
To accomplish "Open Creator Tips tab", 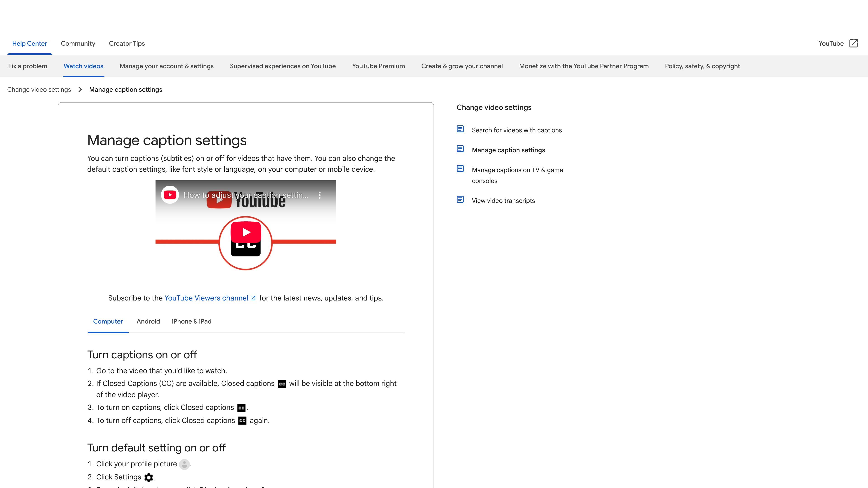I will click(127, 43).
